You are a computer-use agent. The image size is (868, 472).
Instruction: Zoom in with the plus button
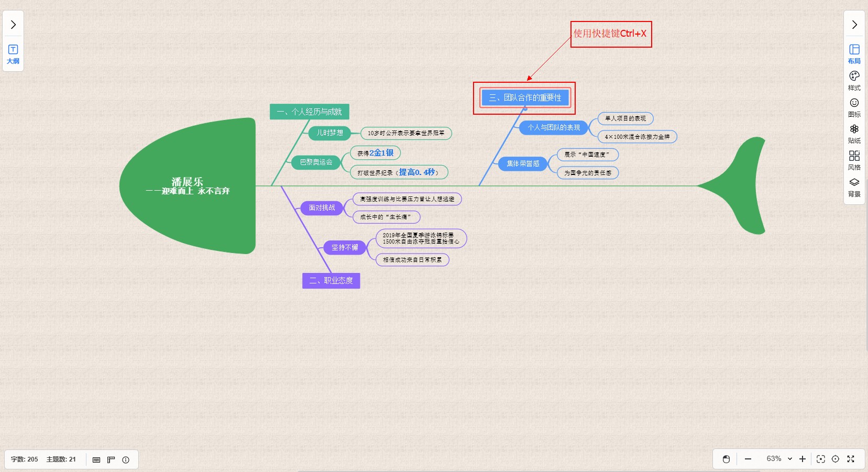[x=802, y=459]
